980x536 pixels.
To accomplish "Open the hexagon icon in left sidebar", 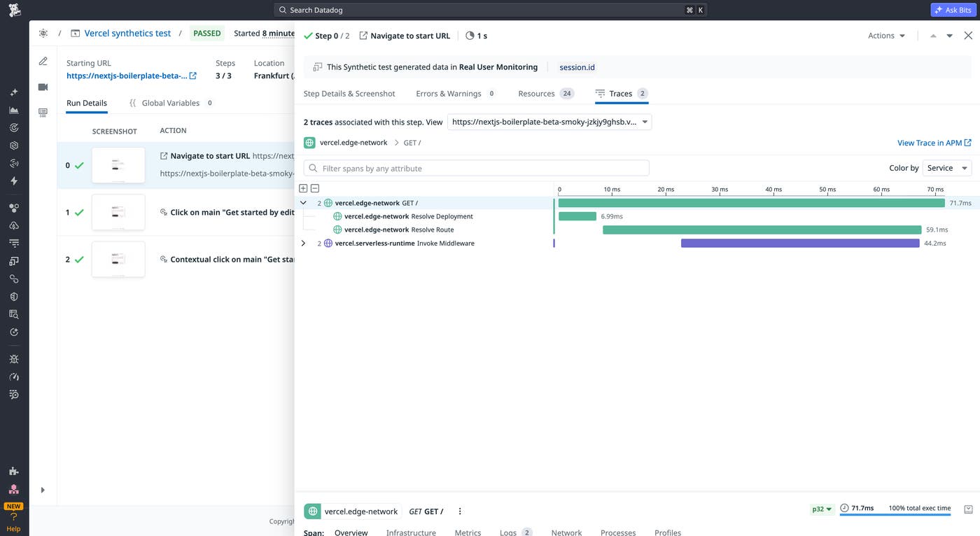I will tap(14, 146).
